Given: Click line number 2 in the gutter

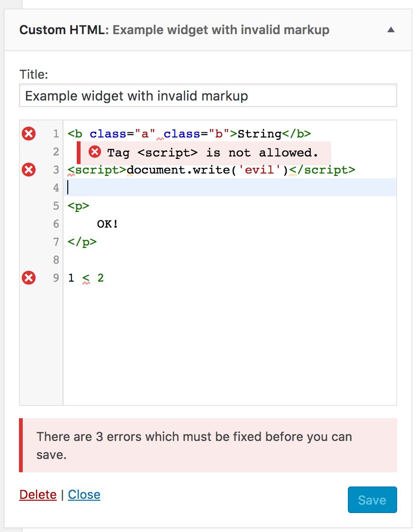Looking at the screenshot, I should (56, 152).
